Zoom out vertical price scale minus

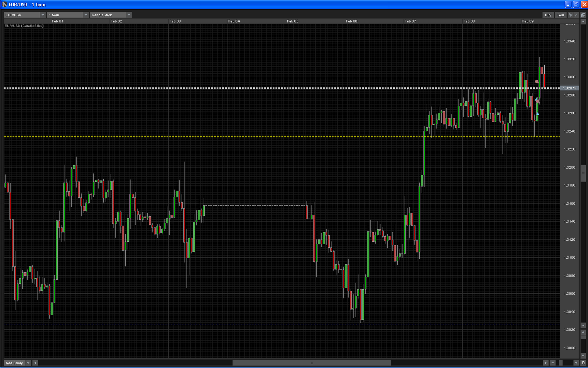[583, 356]
